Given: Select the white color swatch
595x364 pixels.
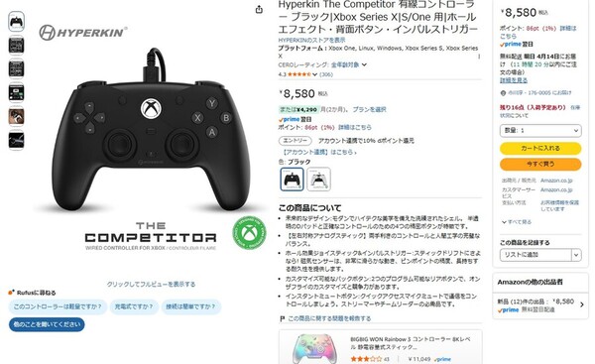Looking at the screenshot, I should click(x=318, y=180).
